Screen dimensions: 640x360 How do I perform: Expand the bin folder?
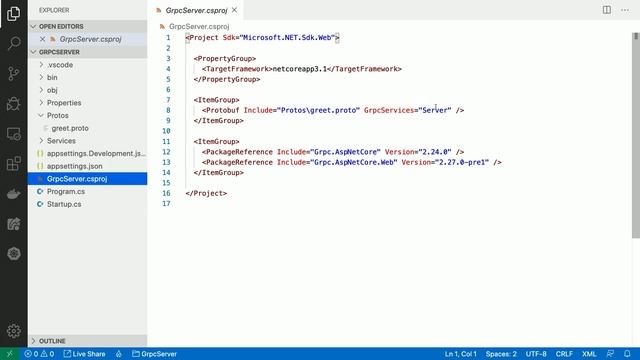click(87, 78)
